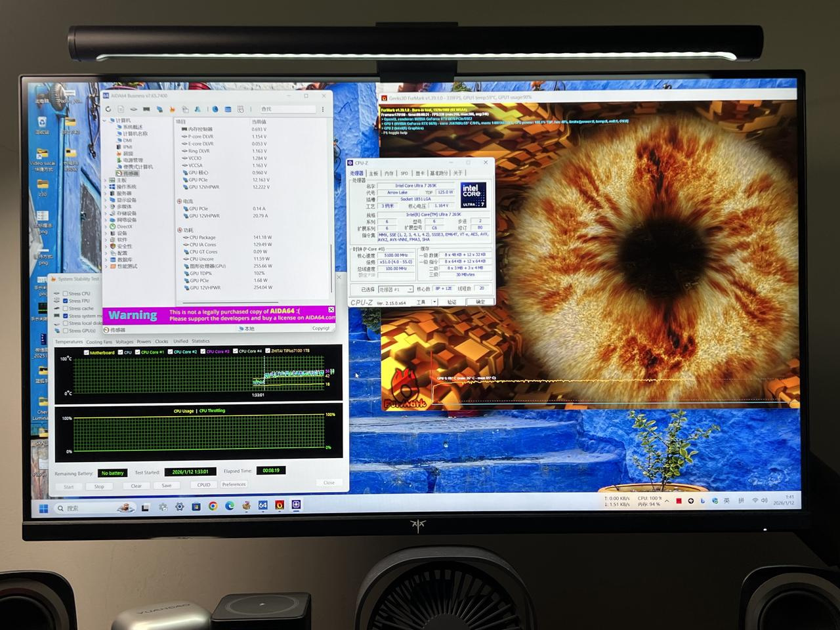Switch to the Voltages tab
840x630 pixels.
point(124,342)
